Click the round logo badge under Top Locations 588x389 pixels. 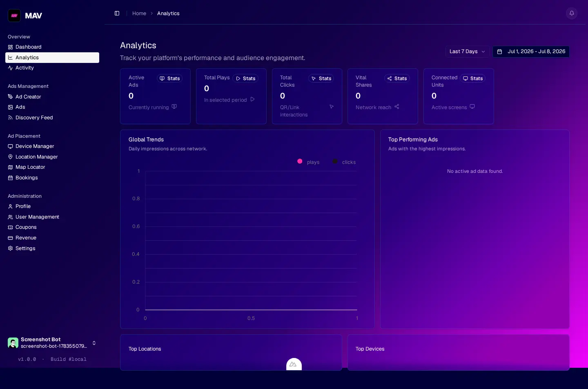pyautogui.click(x=294, y=364)
